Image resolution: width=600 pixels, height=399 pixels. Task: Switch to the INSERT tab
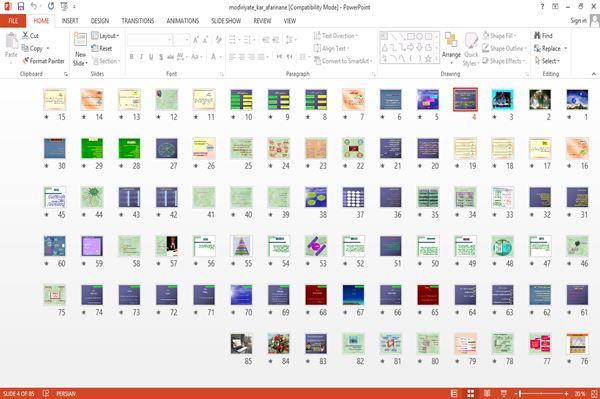click(70, 21)
